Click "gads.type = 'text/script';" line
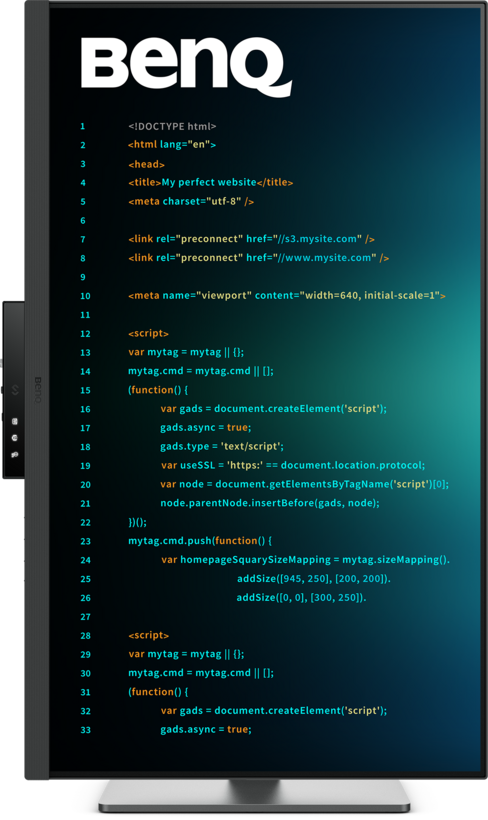Image resolution: width=488 pixels, height=820 pixels. coord(222,446)
